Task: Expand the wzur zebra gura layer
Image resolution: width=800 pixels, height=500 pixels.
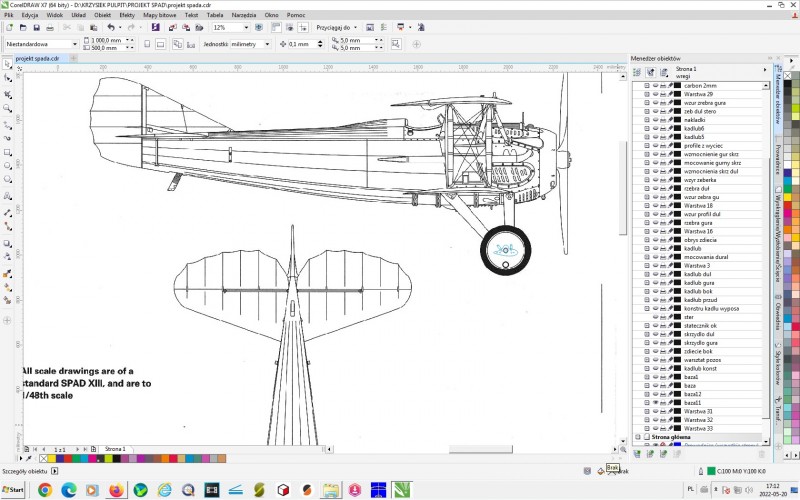Action: tap(647, 103)
